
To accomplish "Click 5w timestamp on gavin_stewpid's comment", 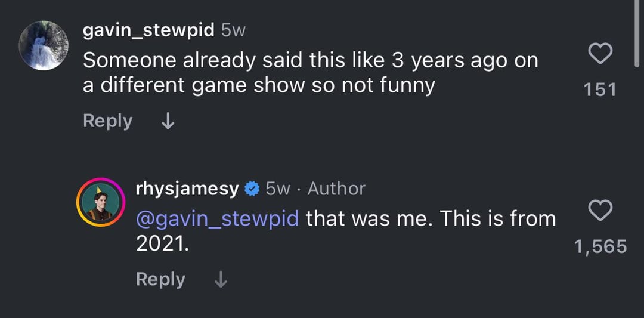I will (x=233, y=31).
